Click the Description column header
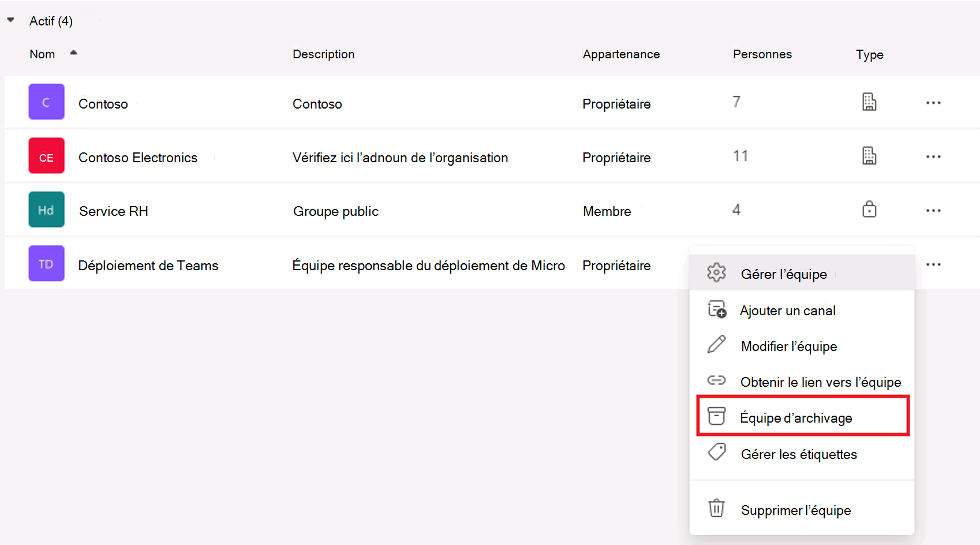 click(x=323, y=54)
